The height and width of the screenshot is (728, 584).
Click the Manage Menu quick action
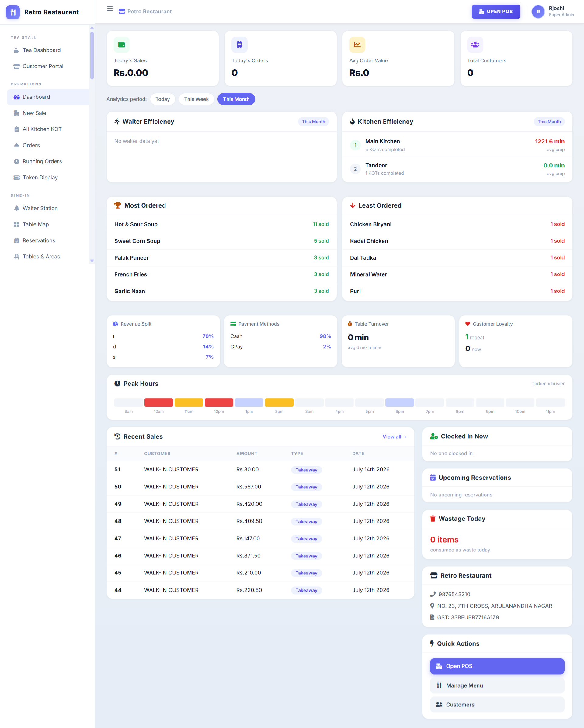(x=497, y=685)
